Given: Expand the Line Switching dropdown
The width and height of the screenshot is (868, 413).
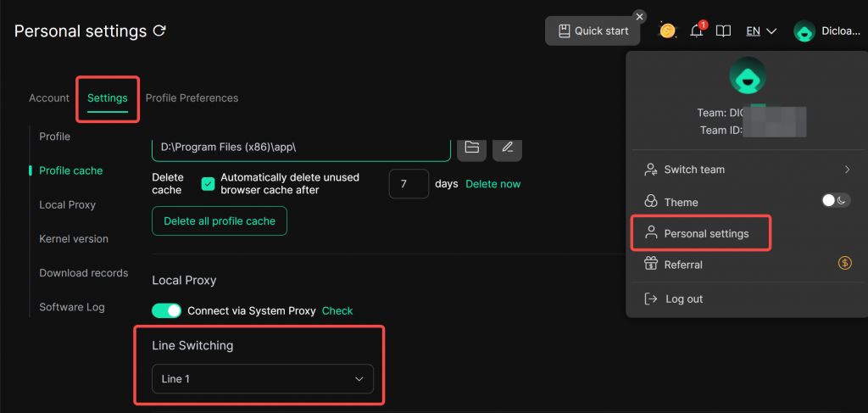Looking at the screenshot, I should [x=262, y=379].
